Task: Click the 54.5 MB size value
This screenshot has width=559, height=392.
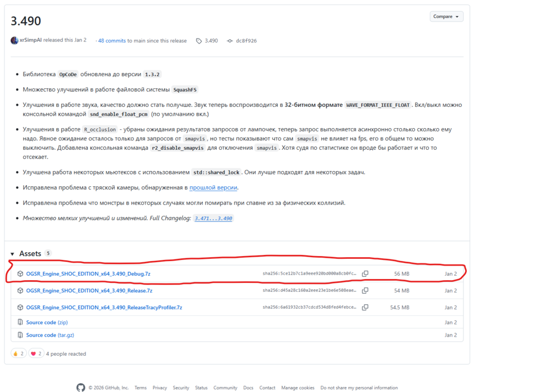Action: coord(400,308)
